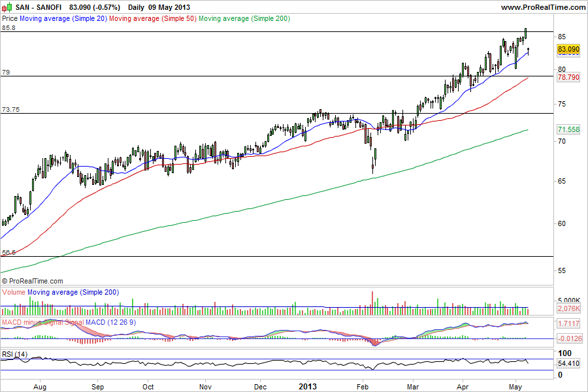Viewport: 588px width, 392px height.
Task: Click the yellow 83.090 current price tag
Action: (x=568, y=49)
